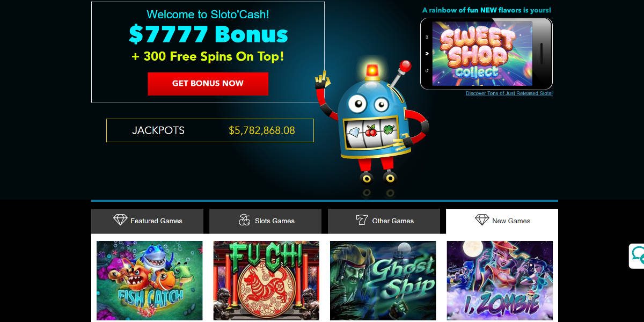Click the robot's red siren light

(372, 71)
